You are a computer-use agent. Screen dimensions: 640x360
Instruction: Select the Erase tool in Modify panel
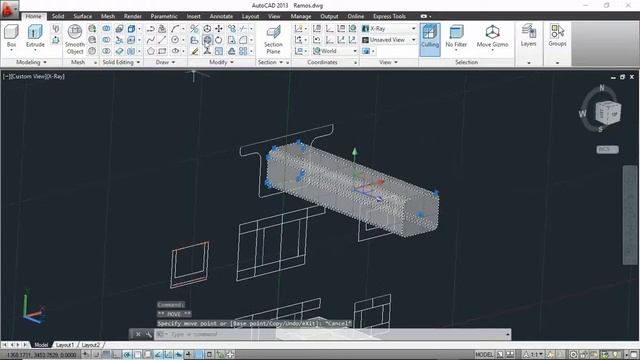pyautogui.click(x=195, y=51)
